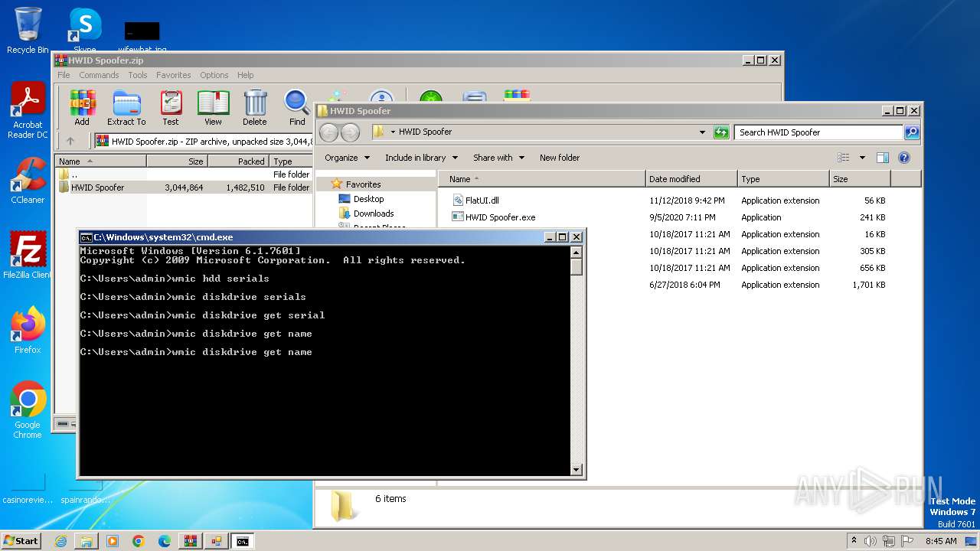Click the Explorer search magnifier button
980x551 pixels.
tap(911, 132)
